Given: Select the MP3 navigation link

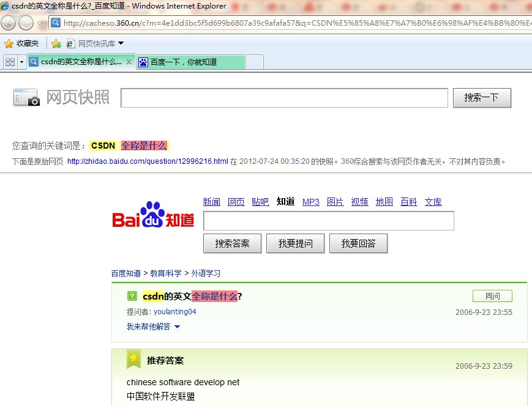Looking at the screenshot, I should 311,202.
